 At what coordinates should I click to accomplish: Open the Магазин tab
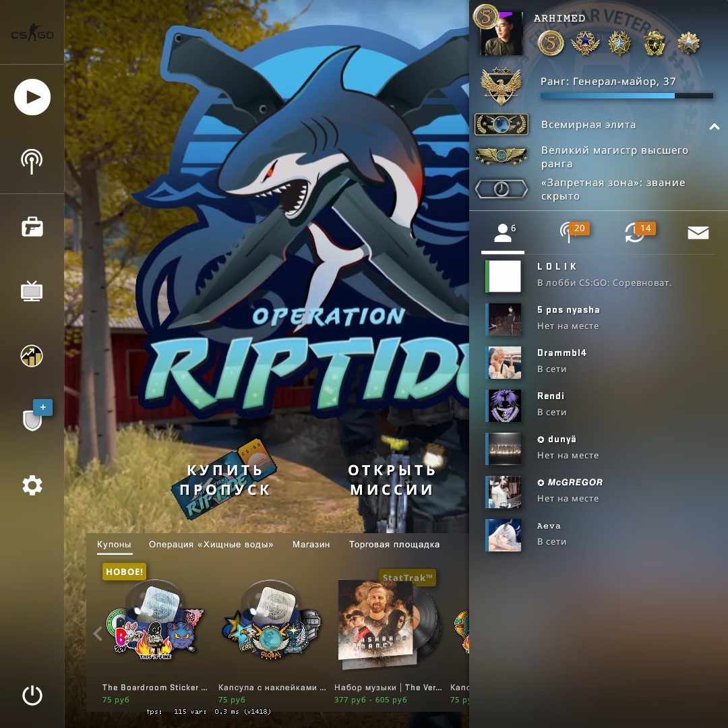pos(311,544)
